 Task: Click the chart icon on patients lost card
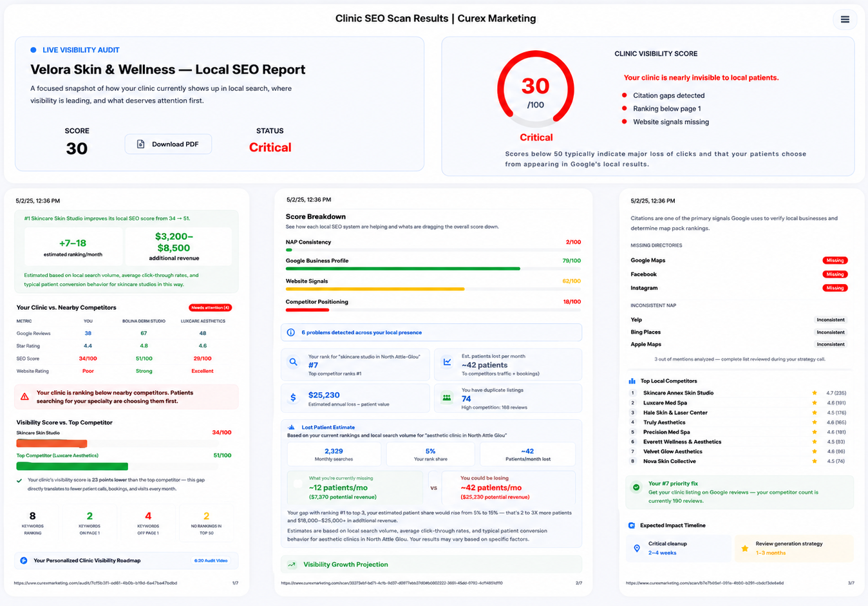(447, 362)
